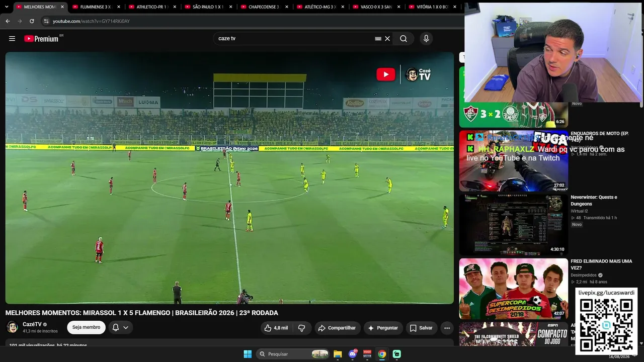Go back in browser history
The width and height of the screenshot is (644, 362).
pyautogui.click(x=8, y=21)
